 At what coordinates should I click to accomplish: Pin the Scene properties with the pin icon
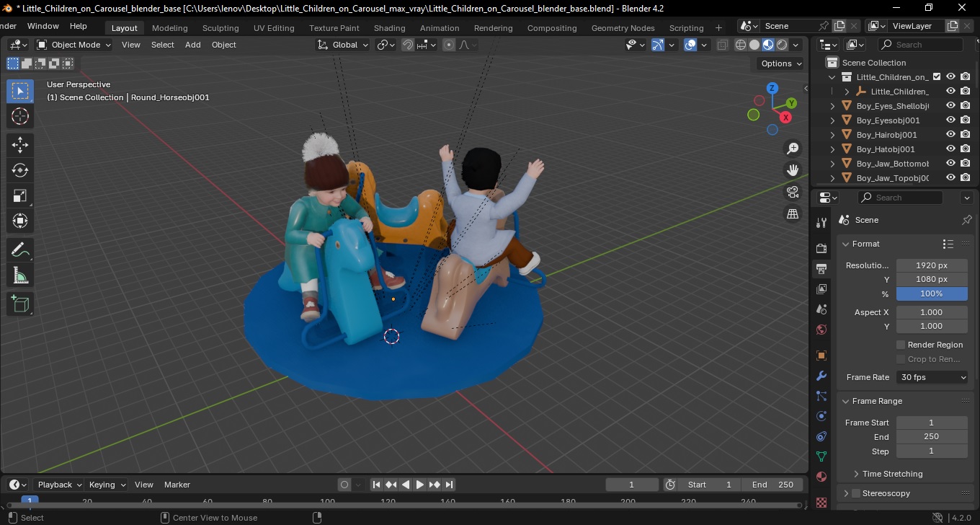(967, 220)
